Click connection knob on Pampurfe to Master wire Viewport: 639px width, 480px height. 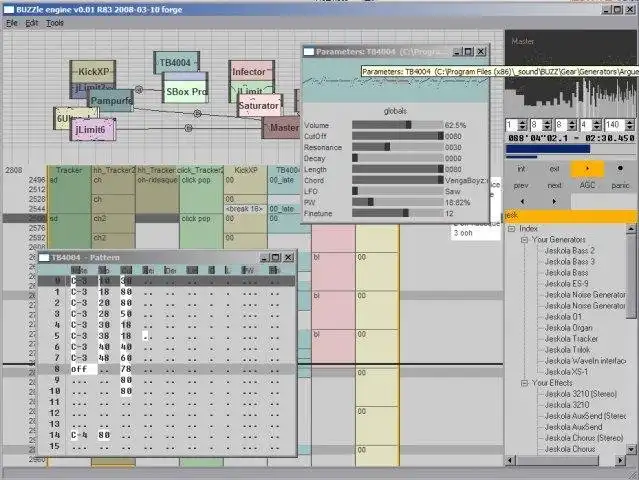[197, 113]
